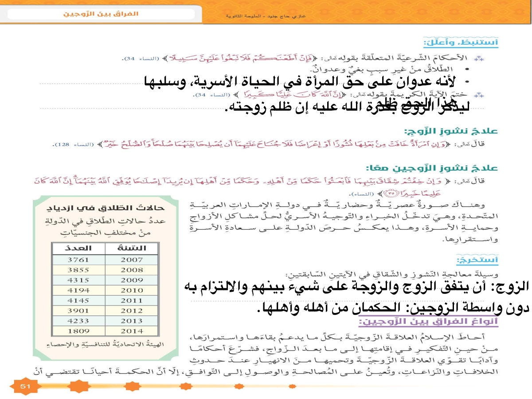Screen dimensions: 532x399
Task: Click the author text in orange header
Action: [266, 16]
